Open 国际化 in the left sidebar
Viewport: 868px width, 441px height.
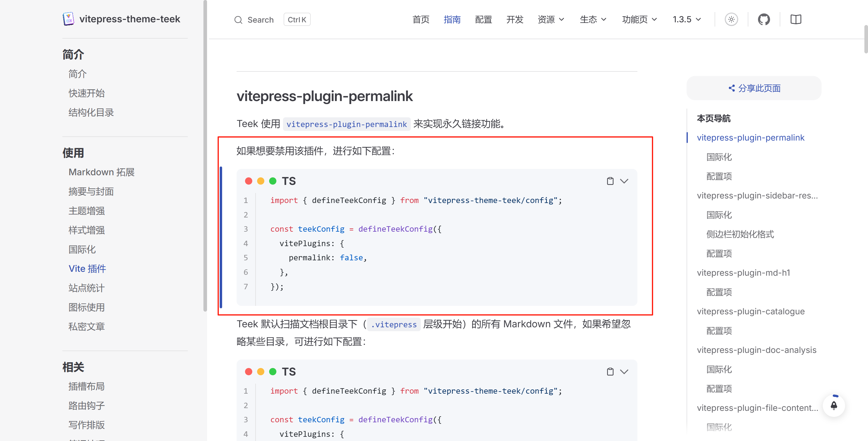(x=82, y=249)
